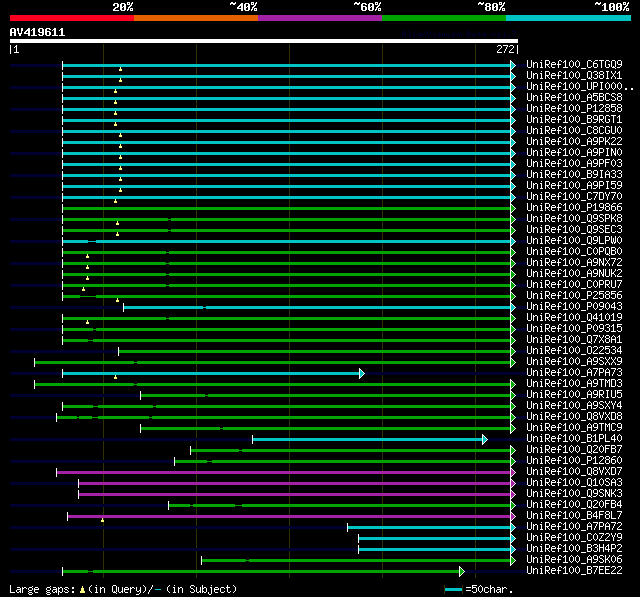The image size is (640, 597).
Task: Select the UniRef100_B9IA33 label
Action: [x=574, y=175]
